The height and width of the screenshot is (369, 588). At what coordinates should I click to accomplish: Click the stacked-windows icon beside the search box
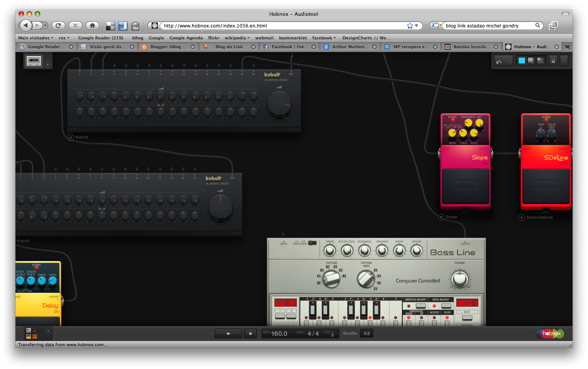click(554, 26)
